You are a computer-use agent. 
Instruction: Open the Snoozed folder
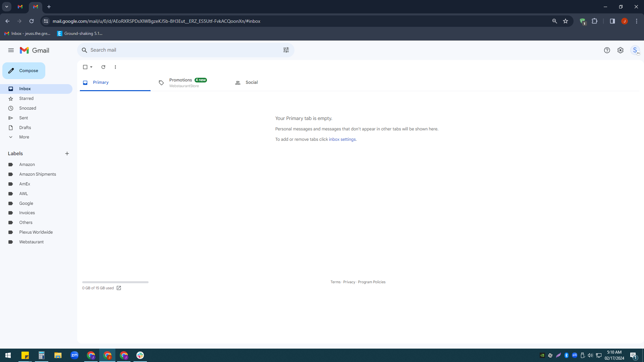pos(36,108)
